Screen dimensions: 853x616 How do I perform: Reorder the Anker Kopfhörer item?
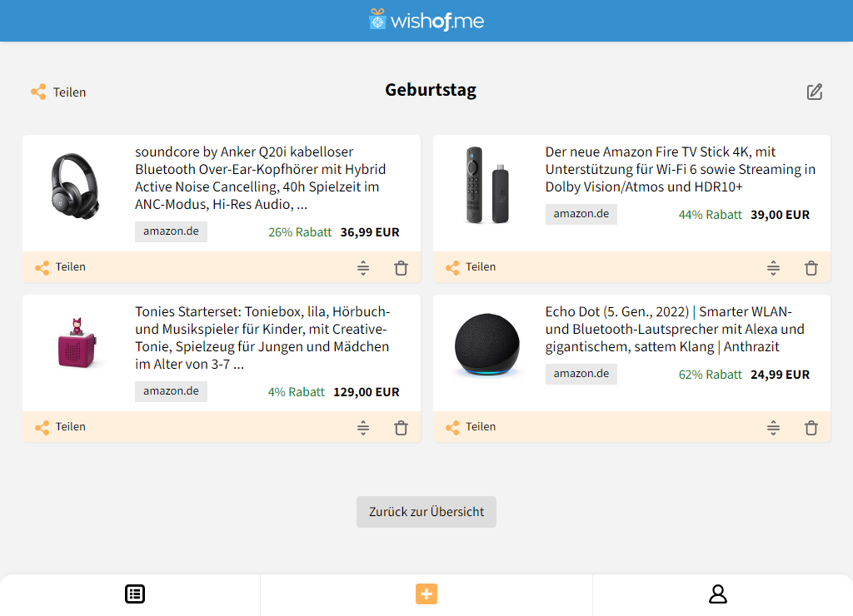[x=363, y=267]
